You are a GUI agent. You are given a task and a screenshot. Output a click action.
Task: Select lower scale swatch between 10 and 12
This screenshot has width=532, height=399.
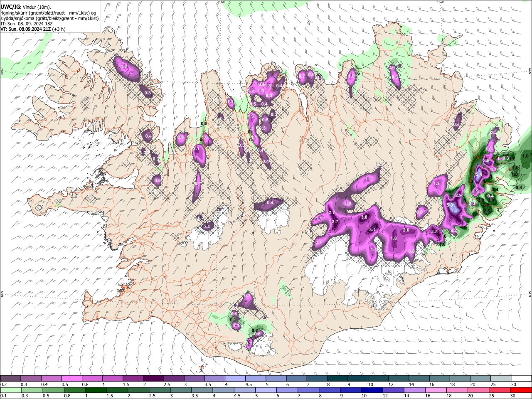pyautogui.click(x=372, y=390)
